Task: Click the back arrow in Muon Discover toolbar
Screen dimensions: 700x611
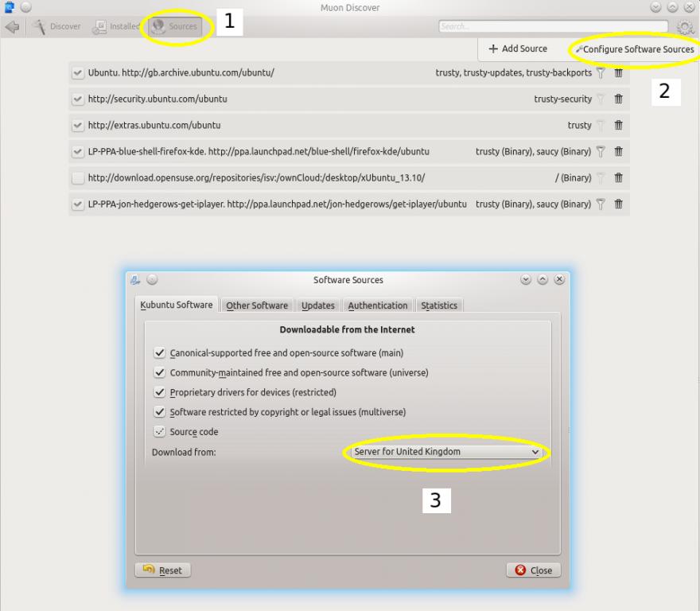Action: tap(13, 27)
